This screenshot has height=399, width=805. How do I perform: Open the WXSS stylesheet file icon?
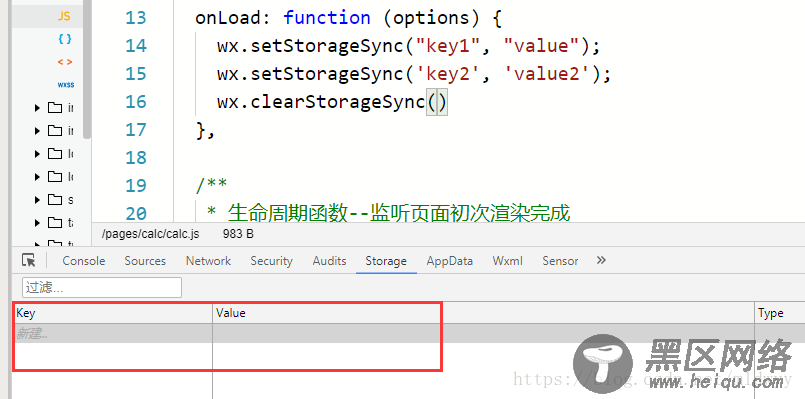point(65,85)
